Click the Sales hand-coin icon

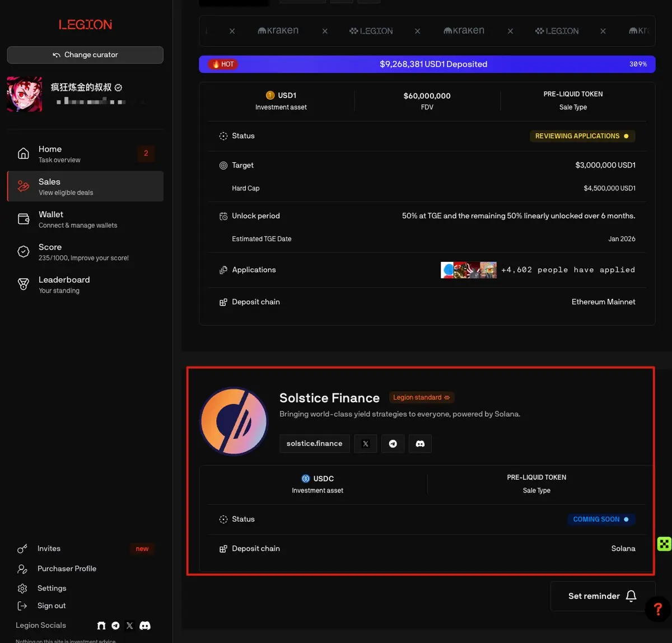click(24, 186)
